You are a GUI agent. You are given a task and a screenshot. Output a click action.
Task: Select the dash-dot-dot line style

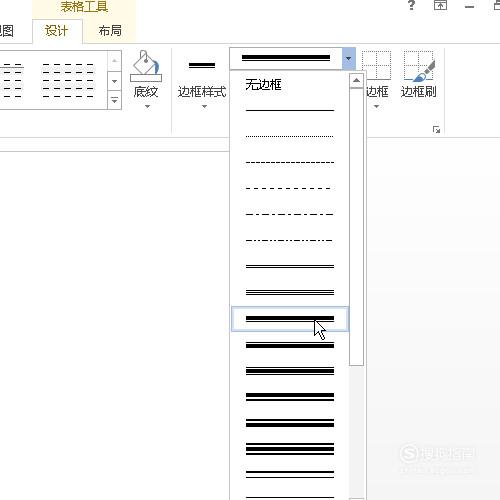coord(290,240)
